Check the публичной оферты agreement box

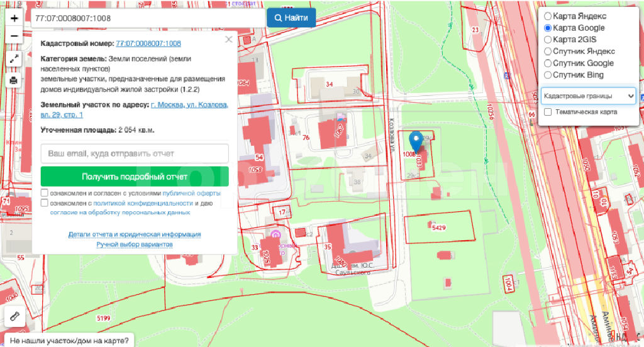coord(45,193)
